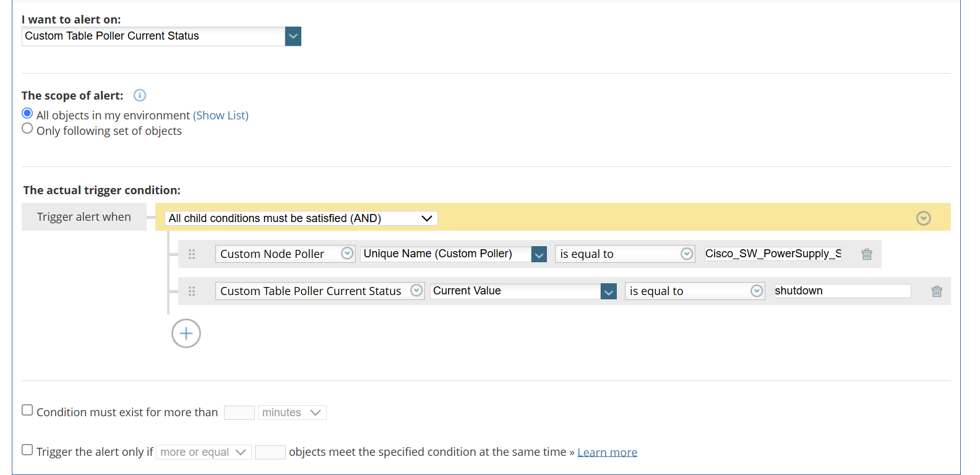Click the object count field after more or equal
Screen dimensions: 980x475
pos(270,452)
